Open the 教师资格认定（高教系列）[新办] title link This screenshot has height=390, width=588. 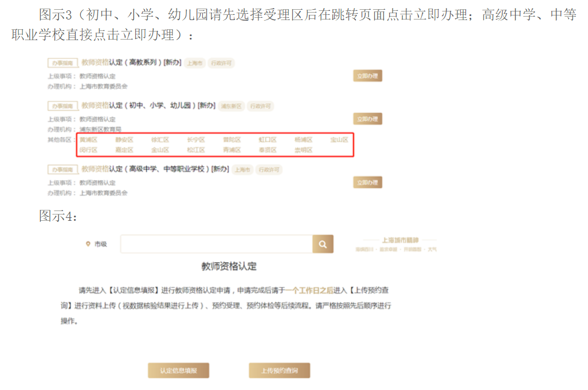pos(131,63)
